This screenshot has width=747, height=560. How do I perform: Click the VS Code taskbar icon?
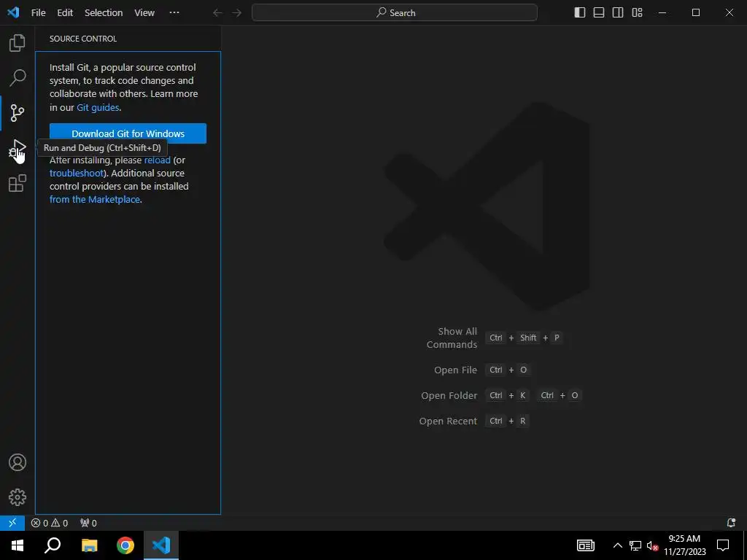tap(161, 545)
